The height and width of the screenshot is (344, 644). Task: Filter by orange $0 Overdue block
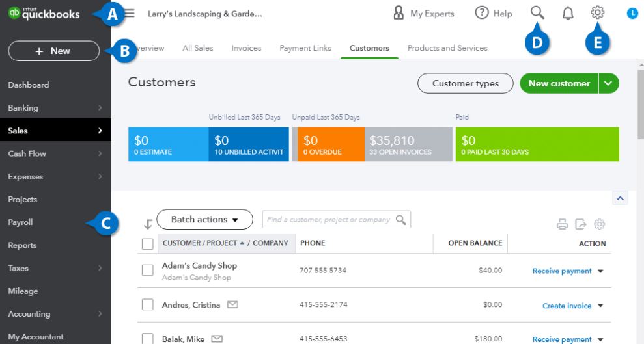tap(331, 144)
